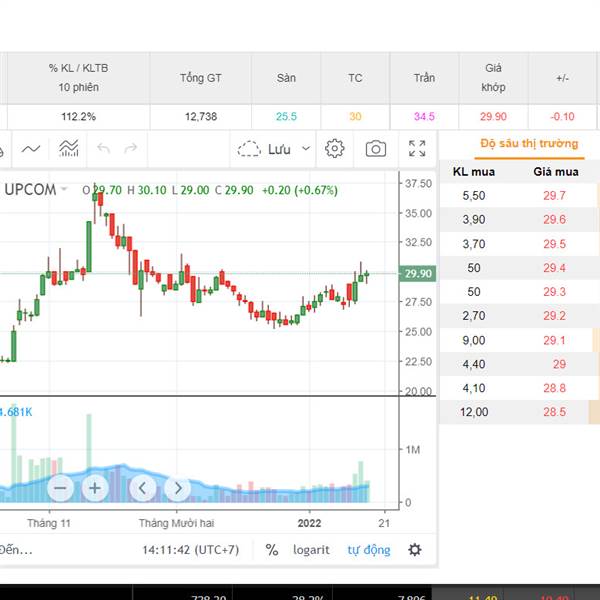This screenshot has height=600, width=600.
Task: Click the chart settings gear icon
Action: (x=335, y=149)
